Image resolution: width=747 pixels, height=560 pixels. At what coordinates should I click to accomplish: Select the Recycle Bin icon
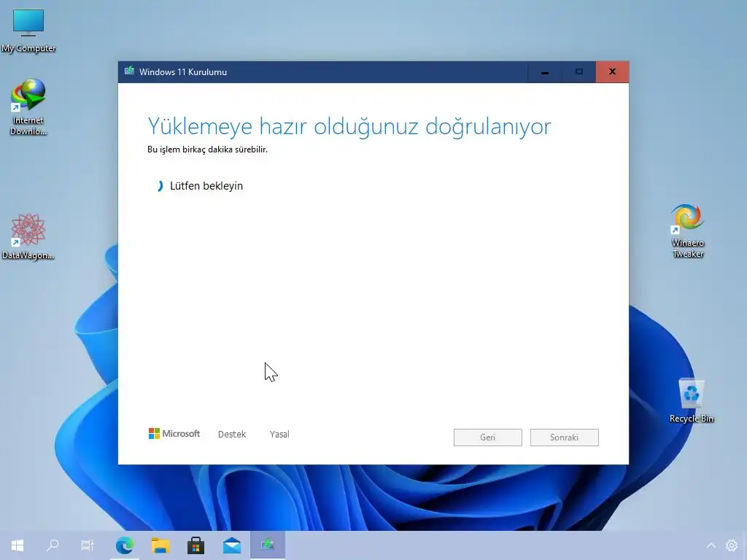click(692, 400)
